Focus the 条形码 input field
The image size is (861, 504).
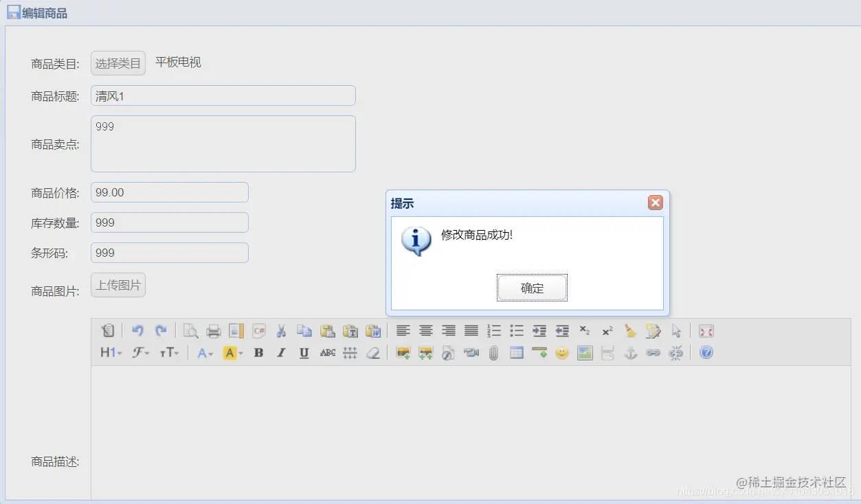click(x=170, y=253)
